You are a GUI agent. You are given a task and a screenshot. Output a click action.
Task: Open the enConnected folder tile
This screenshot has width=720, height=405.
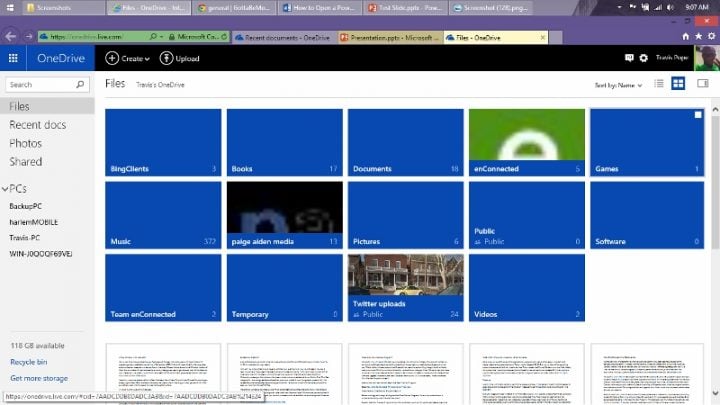click(527, 142)
